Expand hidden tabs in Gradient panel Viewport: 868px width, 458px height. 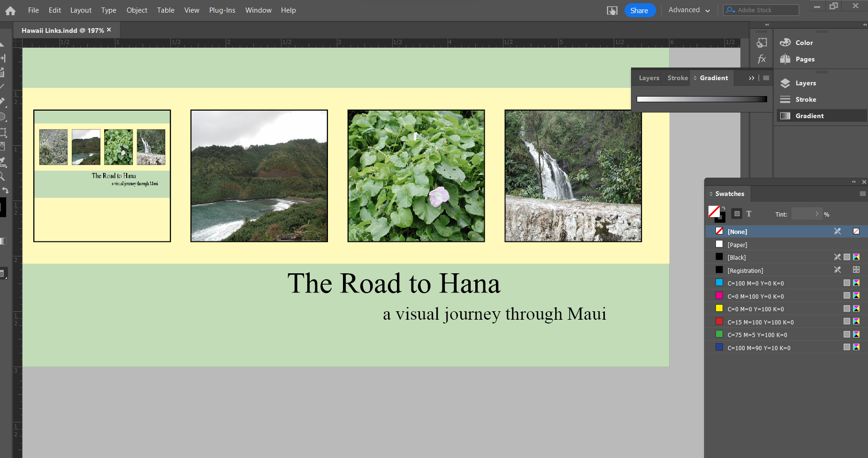[751, 78]
